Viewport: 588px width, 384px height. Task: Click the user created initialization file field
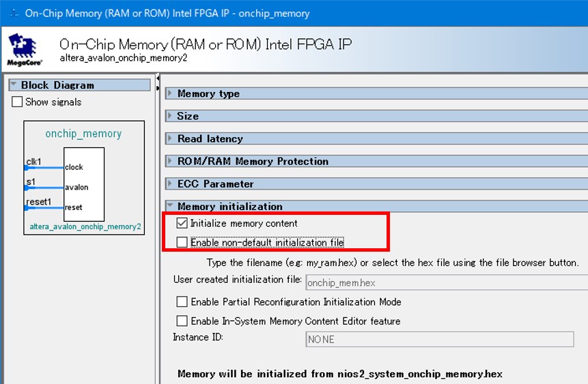click(x=444, y=282)
